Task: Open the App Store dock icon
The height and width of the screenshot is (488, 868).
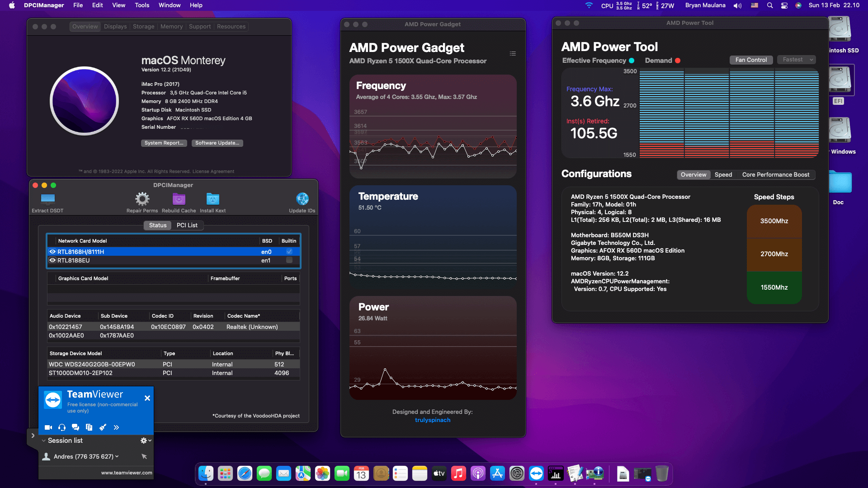Action: click(497, 474)
